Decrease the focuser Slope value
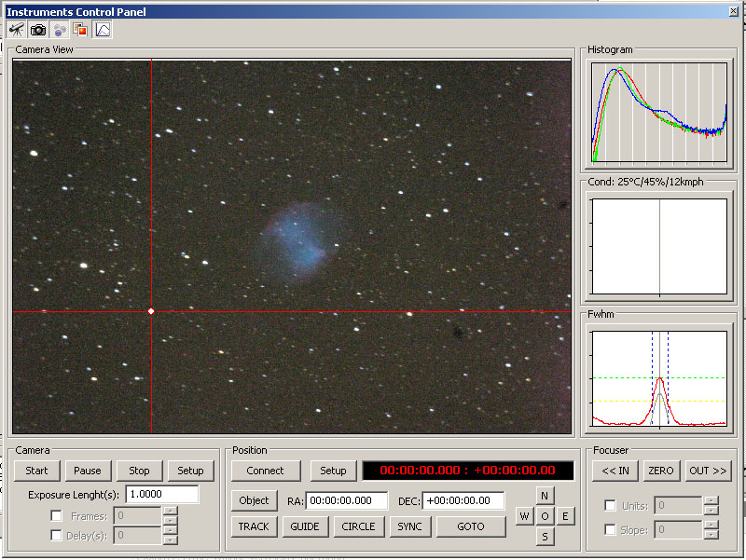Viewport: 746px width, 560px height. [711, 534]
